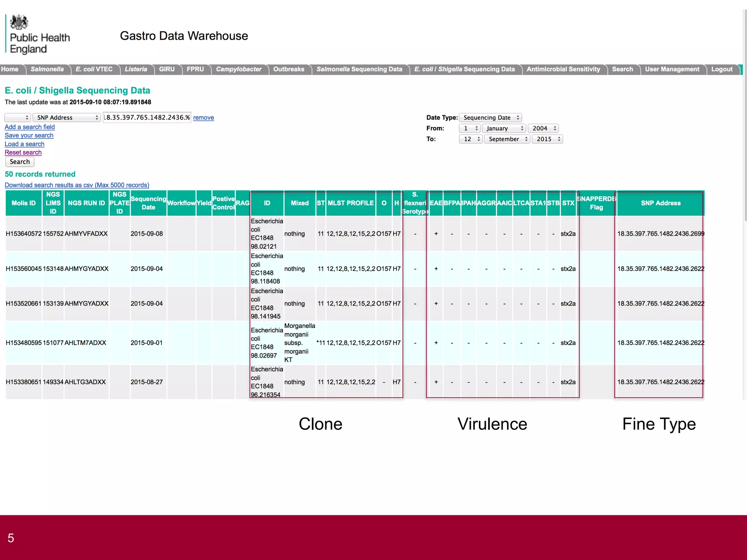The width and height of the screenshot is (747, 560).
Task: Click the SNP Address column header
Action: [x=661, y=203]
